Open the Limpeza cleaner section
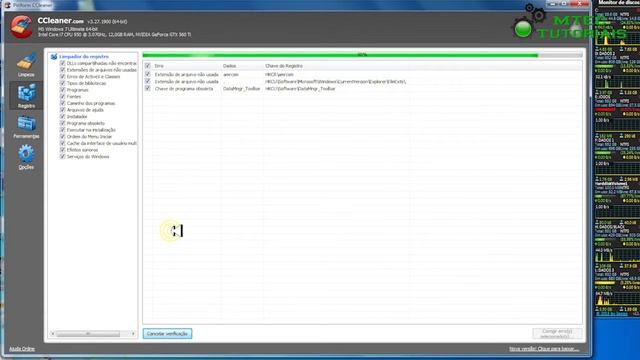The width and height of the screenshot is (640, 360). [x=26, y=65]
